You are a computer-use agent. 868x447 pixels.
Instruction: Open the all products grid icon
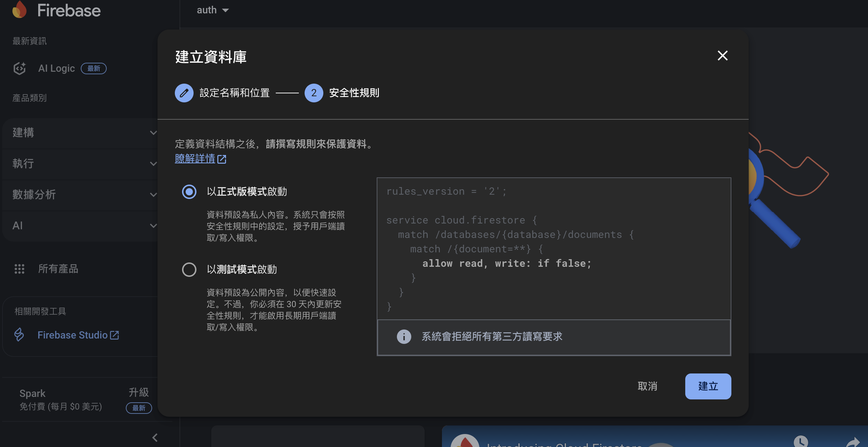(x=19, y=269)
